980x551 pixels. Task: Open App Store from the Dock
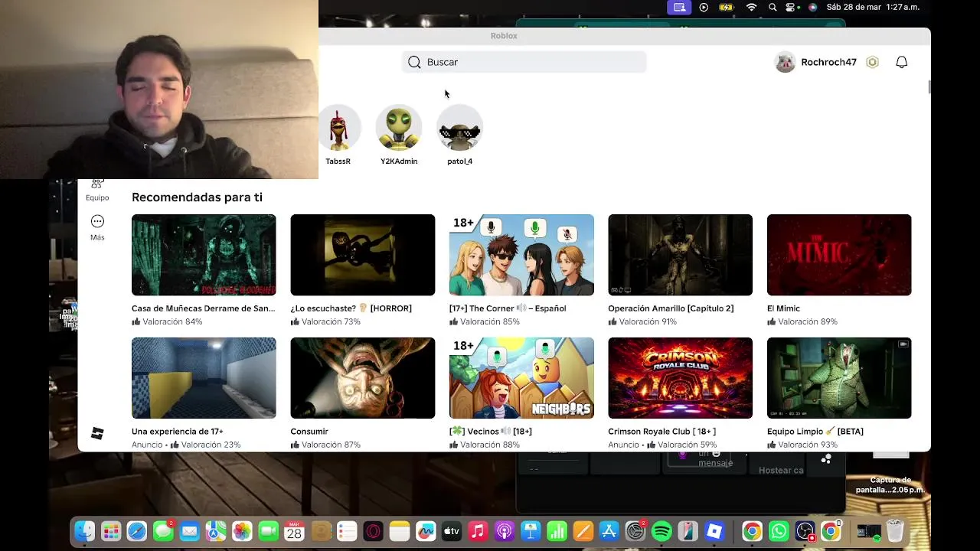[x=609, y=531]
